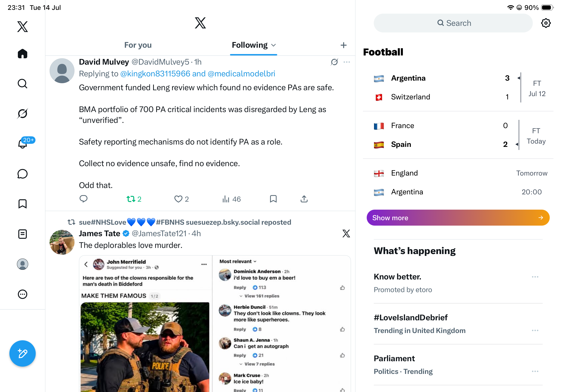Open the settings gear next to Search
The image size is (561, 392).
545,23
